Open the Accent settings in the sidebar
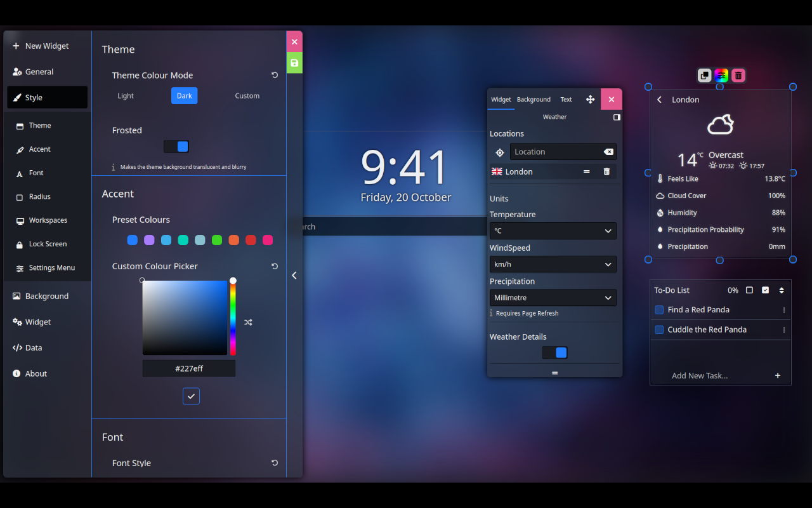The width and height of the screenshot is (812, 508). (39, 149)
